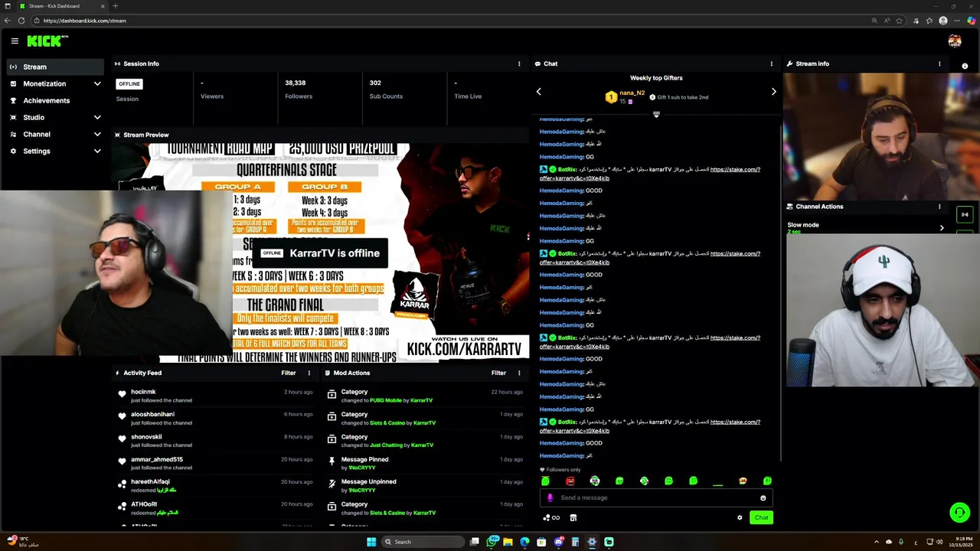980x551 pixels.
Task: Open PUBG Mobile category link in Mod Actions
Action: [x=385, y=400]
